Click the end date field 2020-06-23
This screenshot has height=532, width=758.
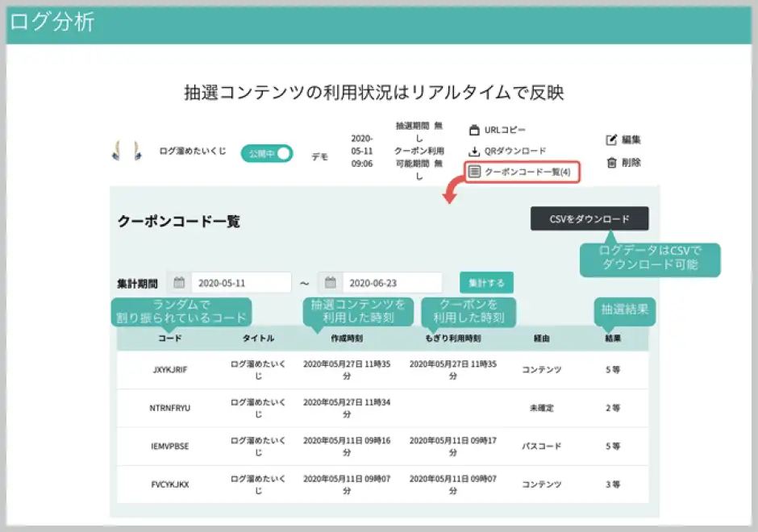392,283
